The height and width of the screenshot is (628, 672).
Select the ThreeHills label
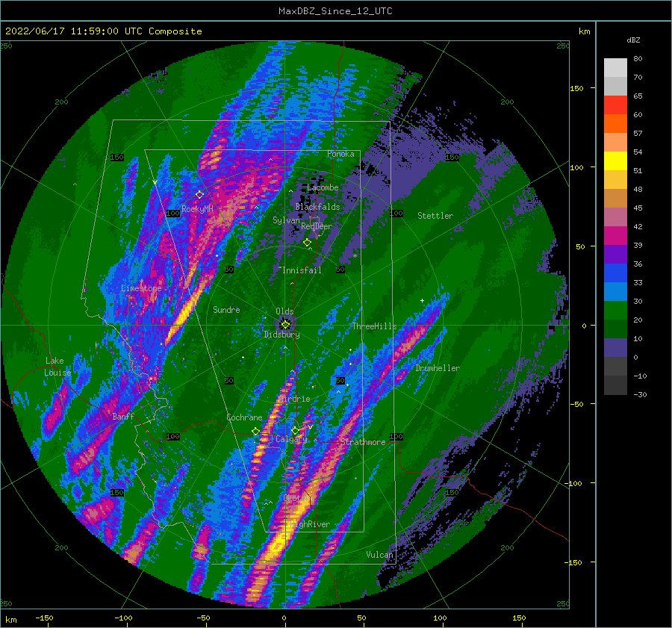pyautogui.click(x=375, y=326)
